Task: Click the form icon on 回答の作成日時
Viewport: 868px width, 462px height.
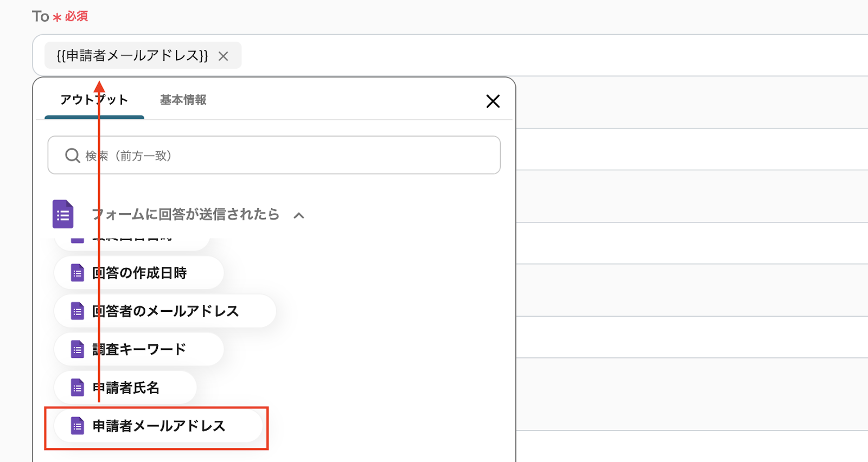Action: pyautogui.click(x=78, y=273)
